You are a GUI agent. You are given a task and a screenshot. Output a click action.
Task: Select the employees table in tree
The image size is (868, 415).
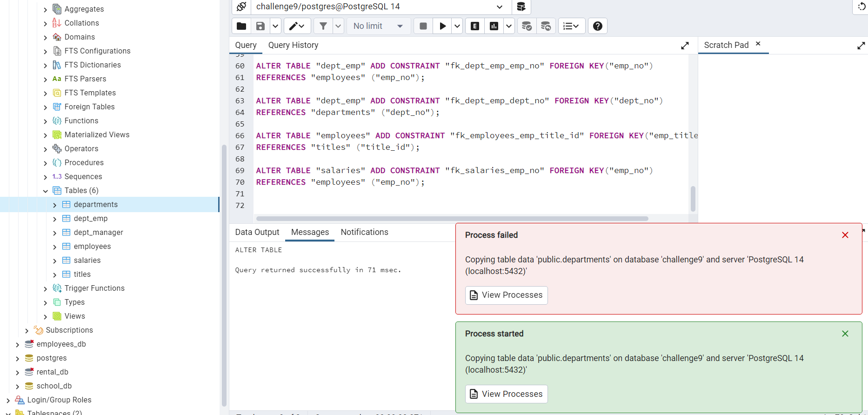(92, 247)
